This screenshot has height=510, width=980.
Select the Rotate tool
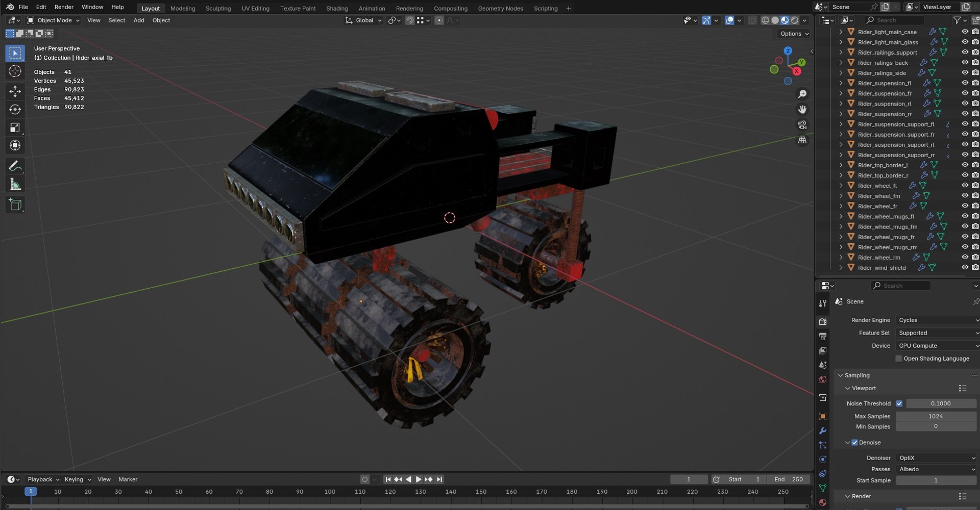(x=15, y=110)
